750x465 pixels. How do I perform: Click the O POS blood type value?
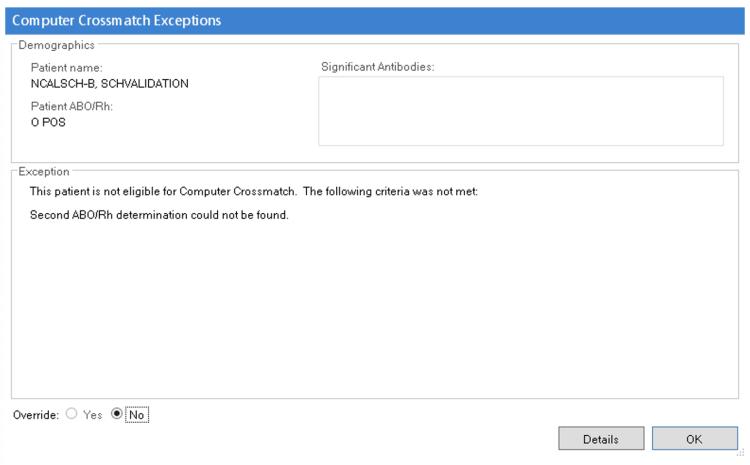tap(50, 121)
